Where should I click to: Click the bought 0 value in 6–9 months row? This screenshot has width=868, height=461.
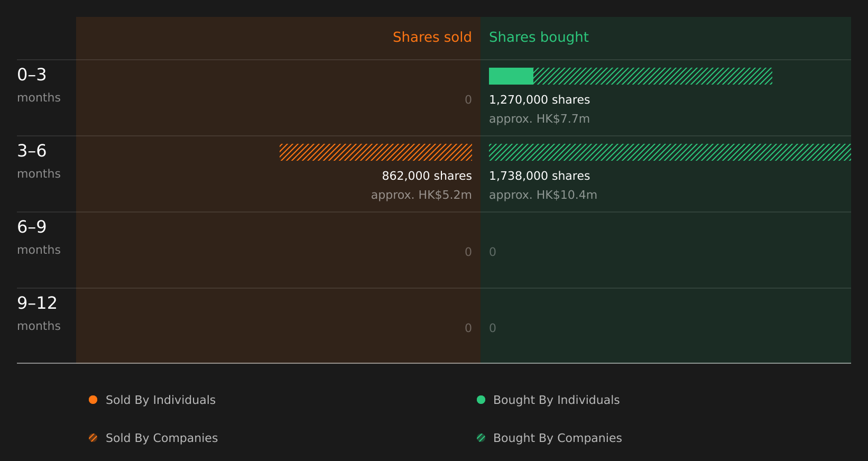click(493, 252)
